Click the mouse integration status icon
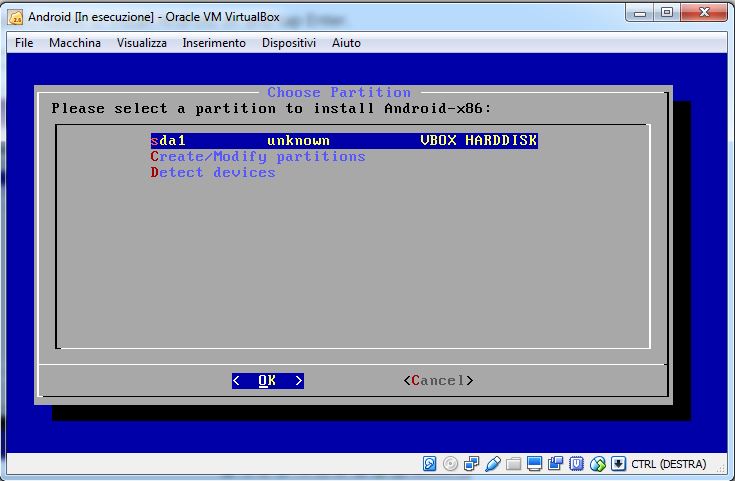735x481 pixels. click(598, 464)
